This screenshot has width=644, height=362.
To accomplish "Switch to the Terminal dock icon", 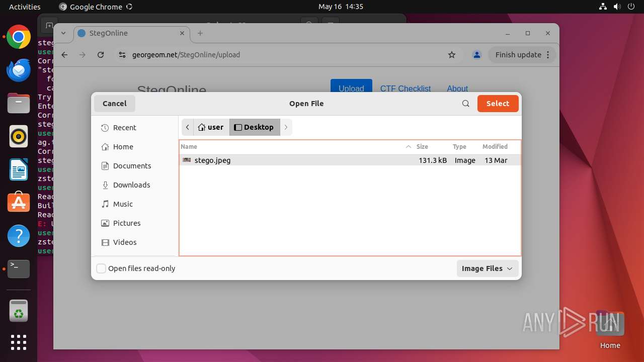I will pyautogui.click(x=19, y=268).
